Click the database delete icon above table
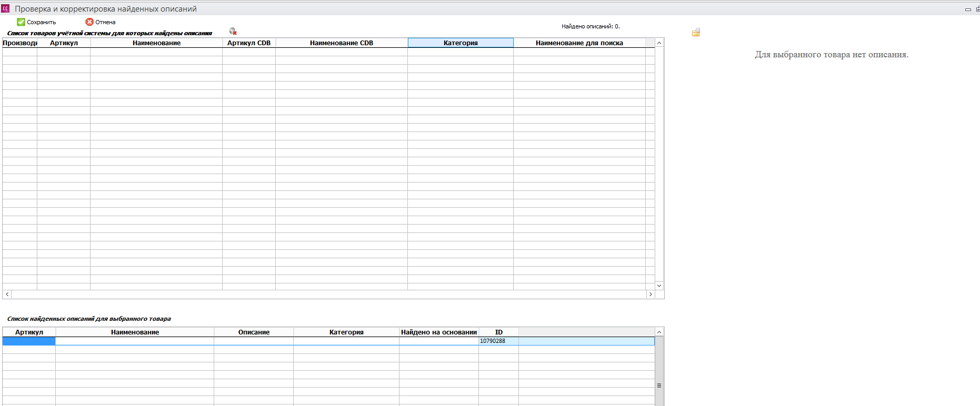This screenshot has width=980, height=406. pos(233,32)
